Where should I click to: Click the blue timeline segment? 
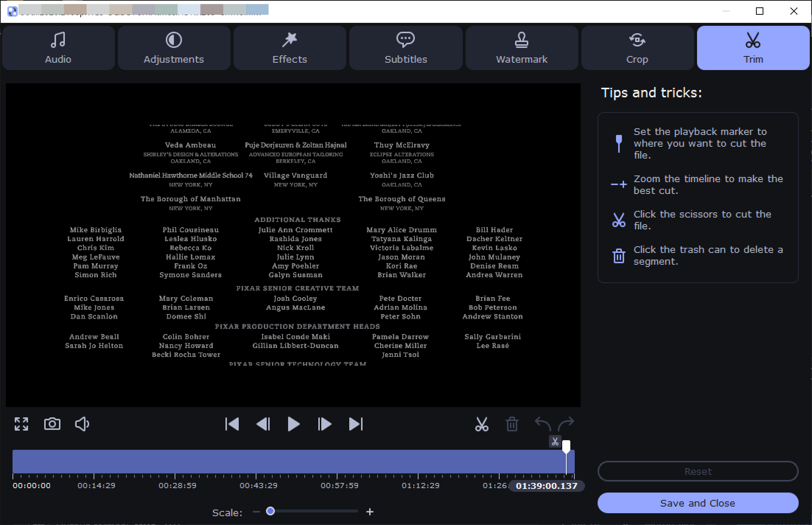(293, 461)
